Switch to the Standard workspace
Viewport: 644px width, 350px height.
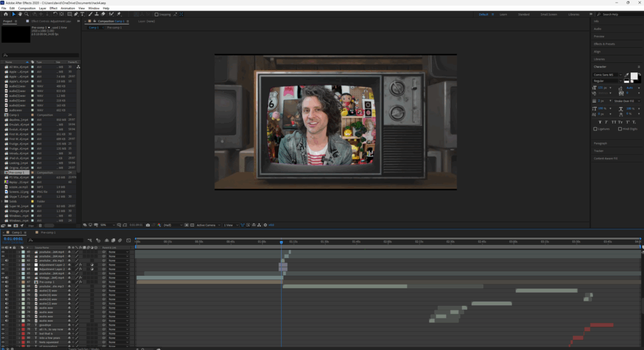point(524,14)
